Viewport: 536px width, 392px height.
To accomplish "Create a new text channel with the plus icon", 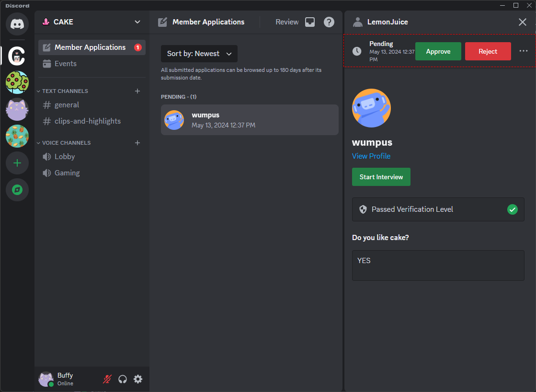I will pos(137,91).
